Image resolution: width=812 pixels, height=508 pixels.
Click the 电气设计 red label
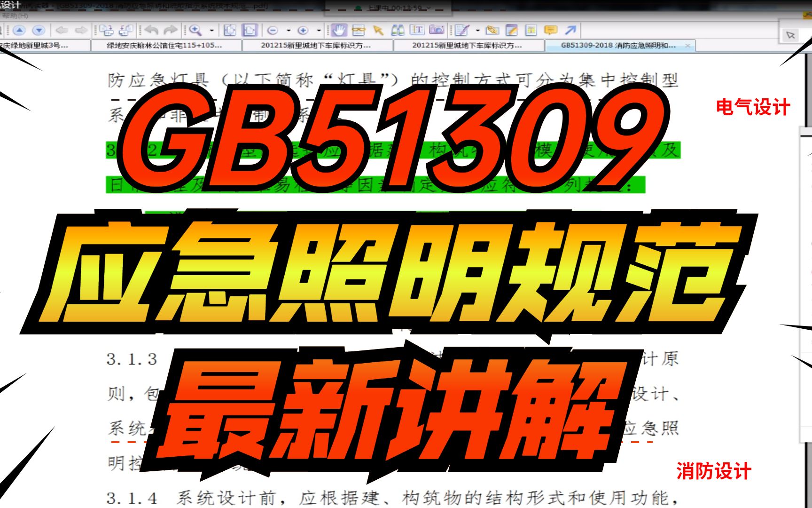point(753,107)
